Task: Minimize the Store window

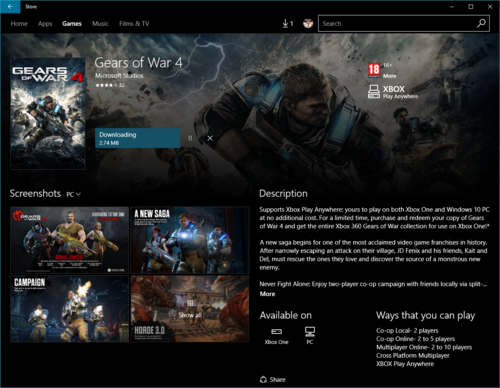Action: pyautogui.click(x=452, y=6)
